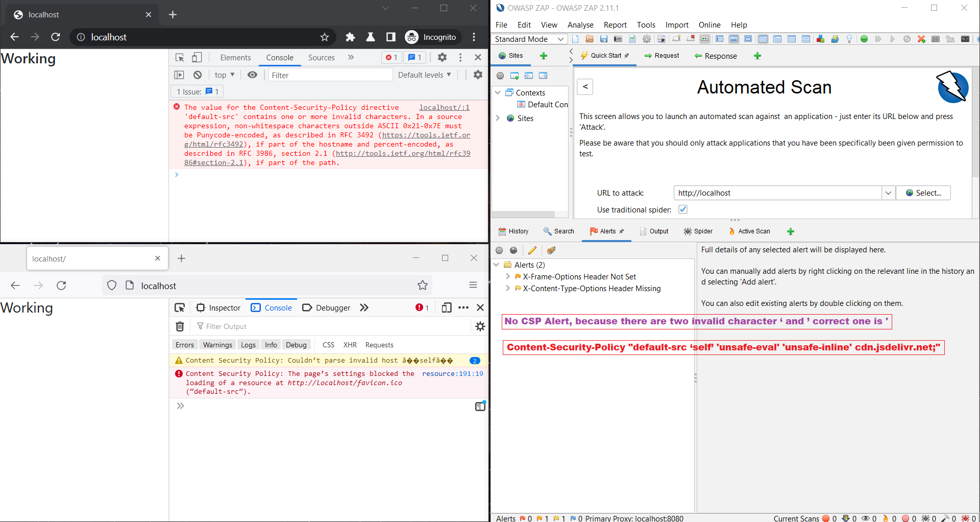
Task: Toggle Firefox Warnings filter button
Action: [217, 345]
